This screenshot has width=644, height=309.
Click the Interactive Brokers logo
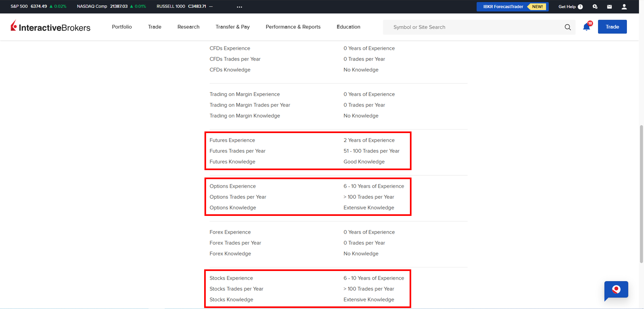(51, 27)
